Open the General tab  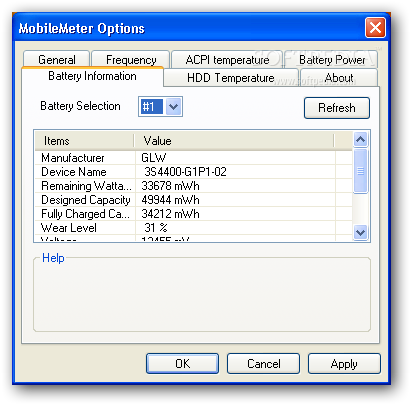pos(56,60)
